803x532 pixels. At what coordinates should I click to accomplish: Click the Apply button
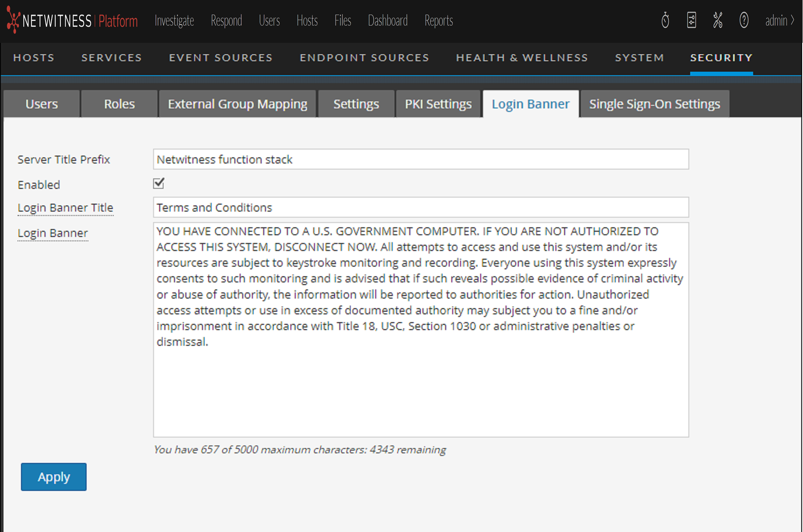pos(54,476)
